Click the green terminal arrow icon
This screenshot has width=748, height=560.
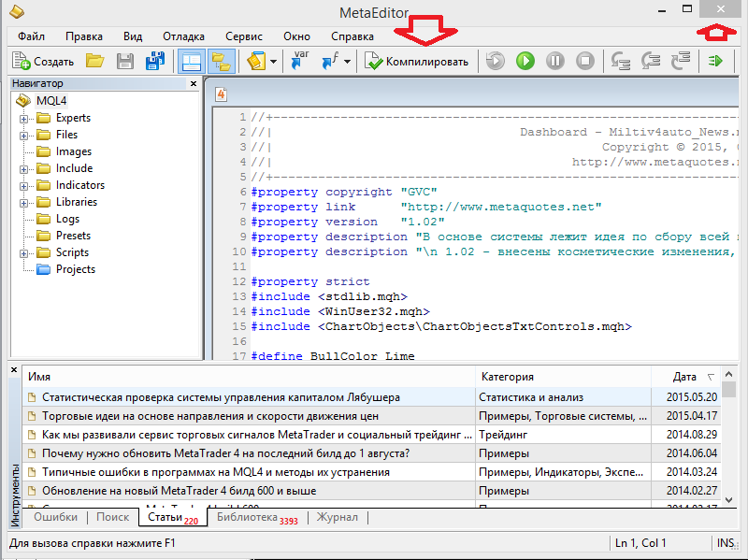(x=715, y=61)
